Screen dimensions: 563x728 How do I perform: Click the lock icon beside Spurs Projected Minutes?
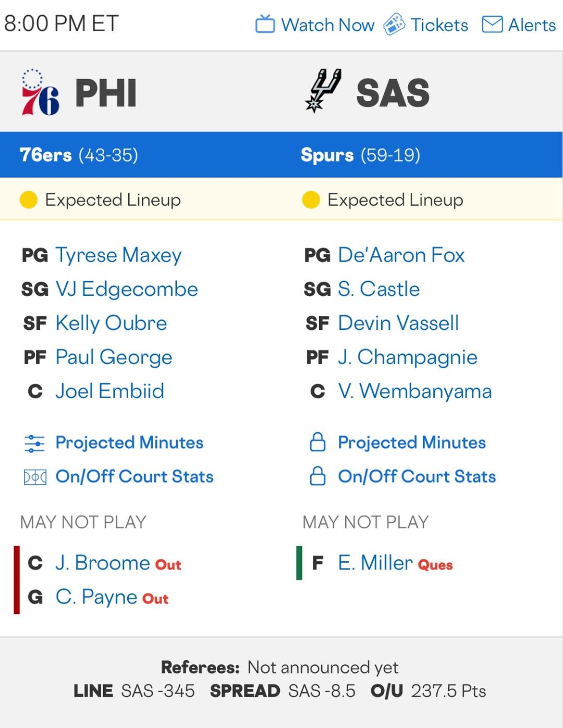(x=317, y=442)
